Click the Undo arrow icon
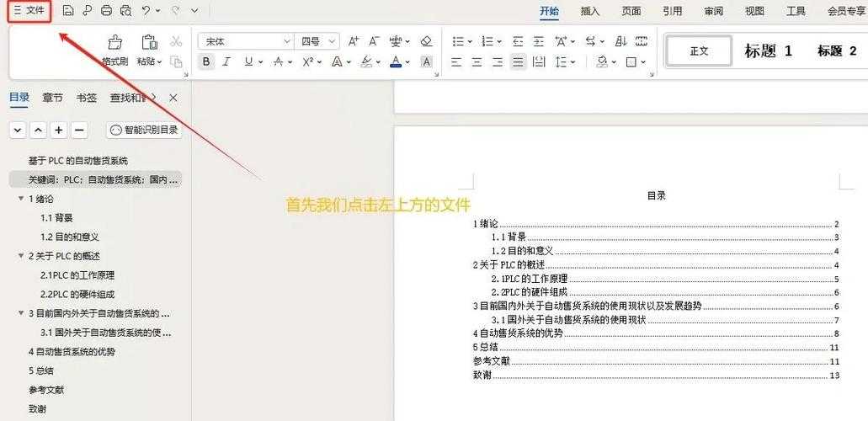The width and height of the screenshot is (868, 421). pos(146,10)
